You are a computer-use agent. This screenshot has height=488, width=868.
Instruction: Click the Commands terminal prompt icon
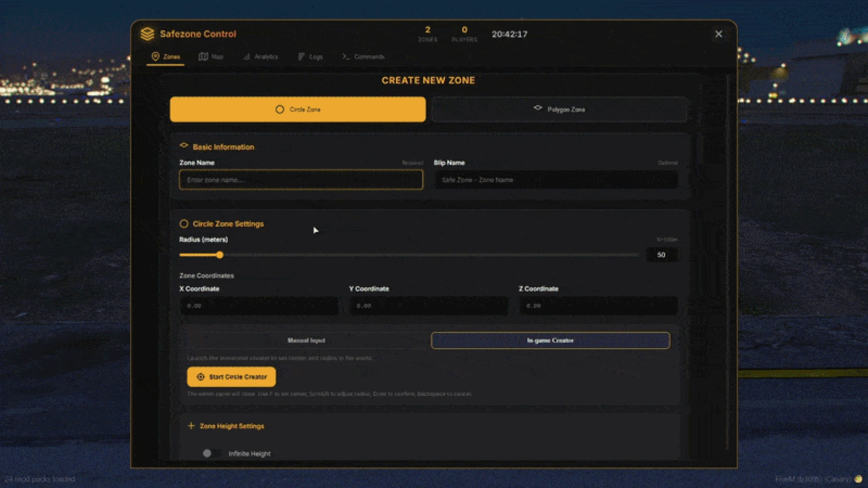346,56
